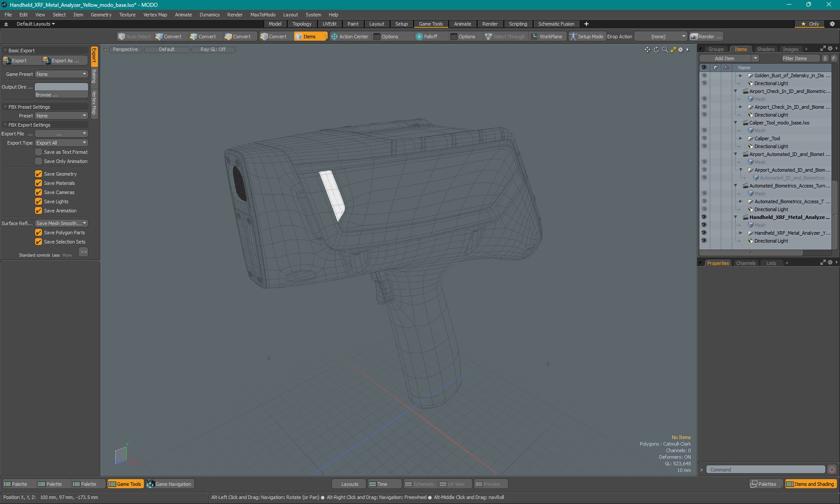Image resolution: width=840 pixels, height=504 pixels.
Task: Activate the Falloff tool
Action: coord(427,36)
